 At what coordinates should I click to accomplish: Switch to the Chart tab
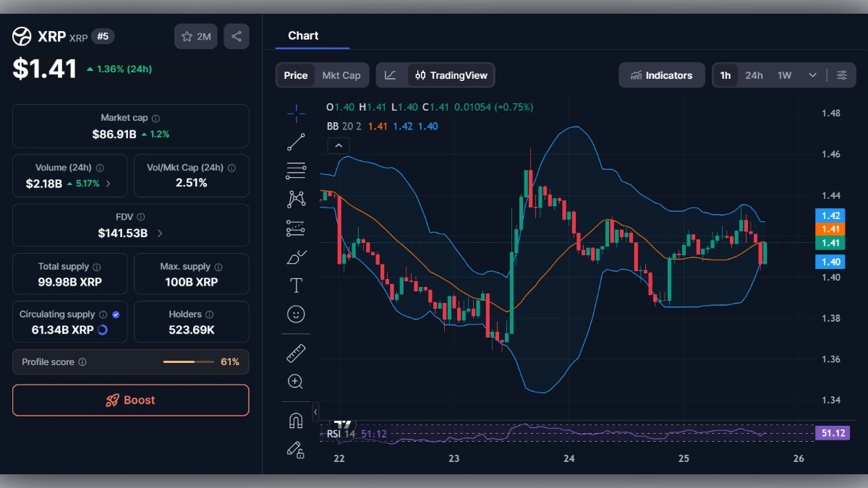pyautogui.click(x=303, y=35)
